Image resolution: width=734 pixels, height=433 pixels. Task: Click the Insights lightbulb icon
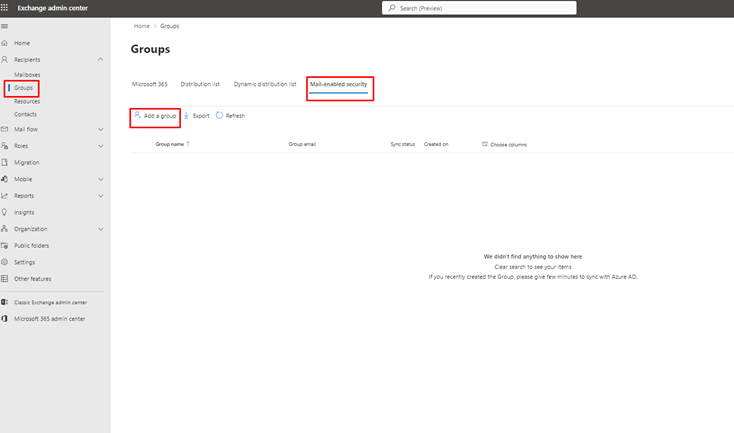(5, 212)
